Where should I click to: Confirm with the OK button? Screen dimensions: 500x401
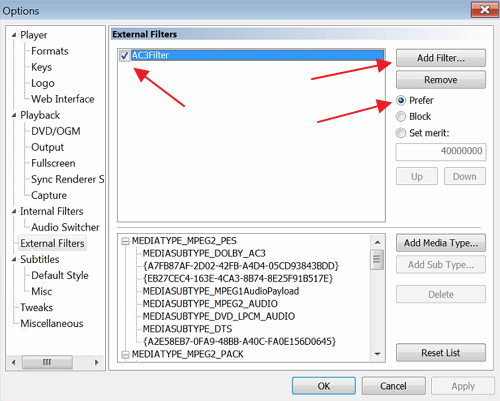point(324,386)
